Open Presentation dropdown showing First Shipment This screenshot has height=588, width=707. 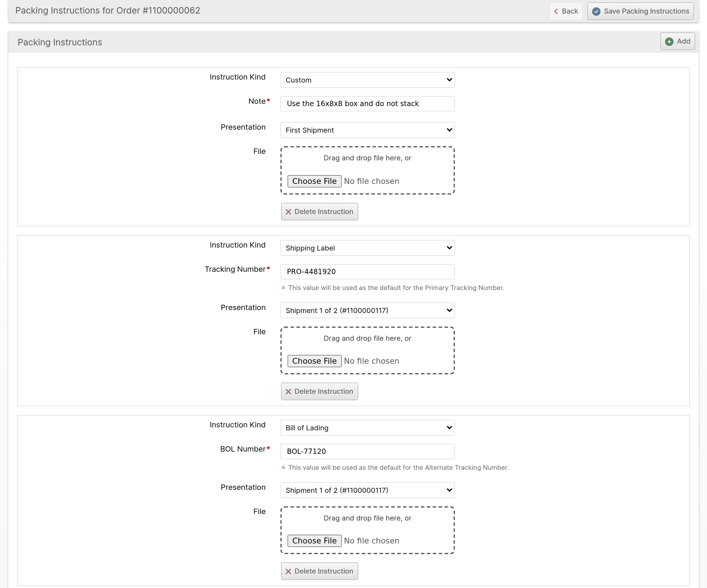tap(367, 130)
